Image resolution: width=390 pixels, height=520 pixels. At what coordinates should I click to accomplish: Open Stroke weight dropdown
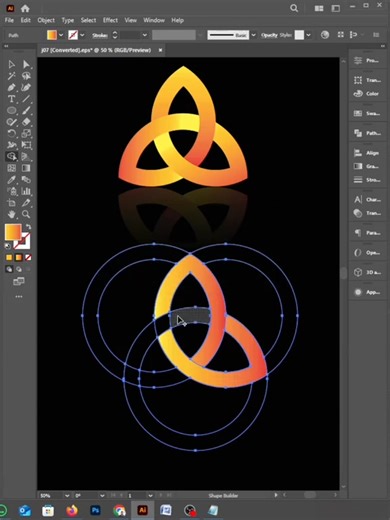[x=145, y=35]
